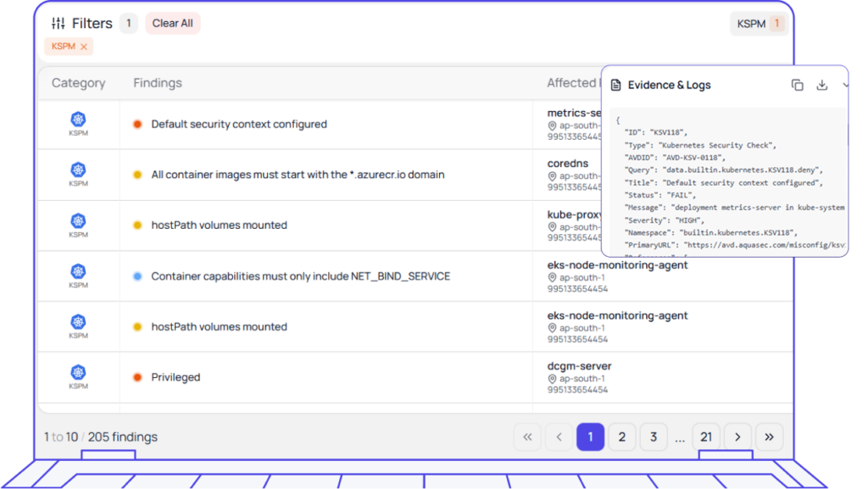Jump to first page with double left chevron
The height and width of the screenshot is (489, 868).
(527, 437)
